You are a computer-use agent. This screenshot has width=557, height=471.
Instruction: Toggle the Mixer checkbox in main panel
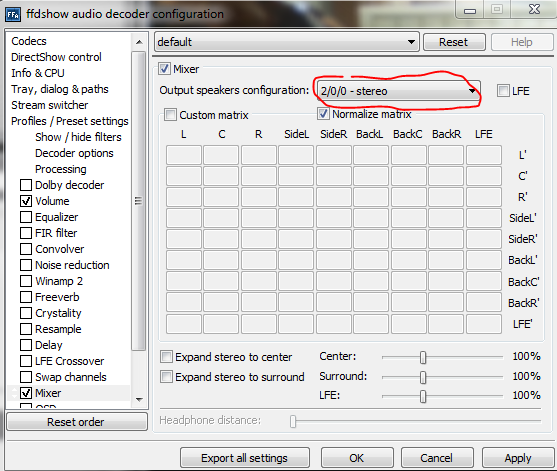point(164,69)
